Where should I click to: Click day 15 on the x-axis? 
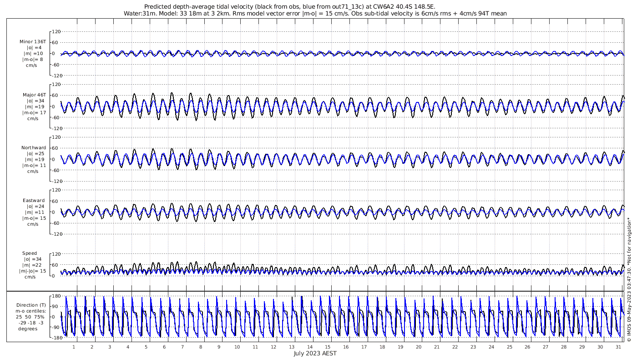point(328,347)
